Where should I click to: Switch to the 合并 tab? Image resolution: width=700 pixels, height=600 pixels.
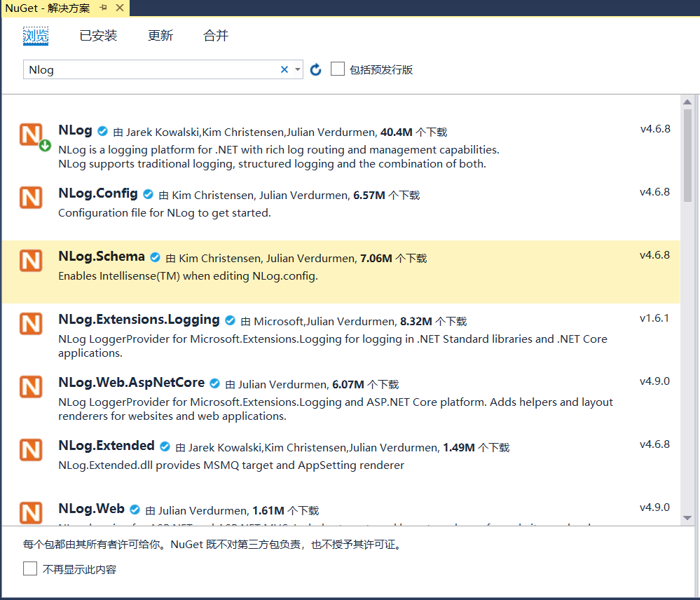coord(216,35)
